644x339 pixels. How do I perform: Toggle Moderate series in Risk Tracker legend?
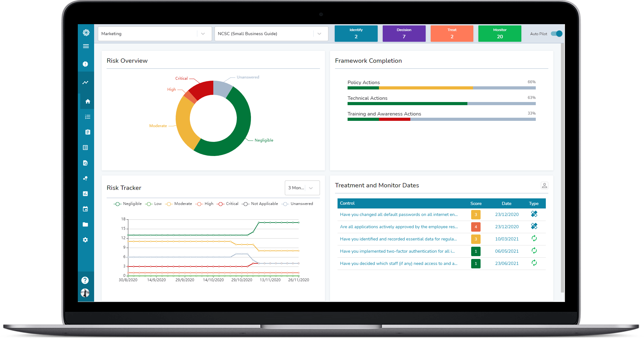pyautogui.click(x=178, y=204)
